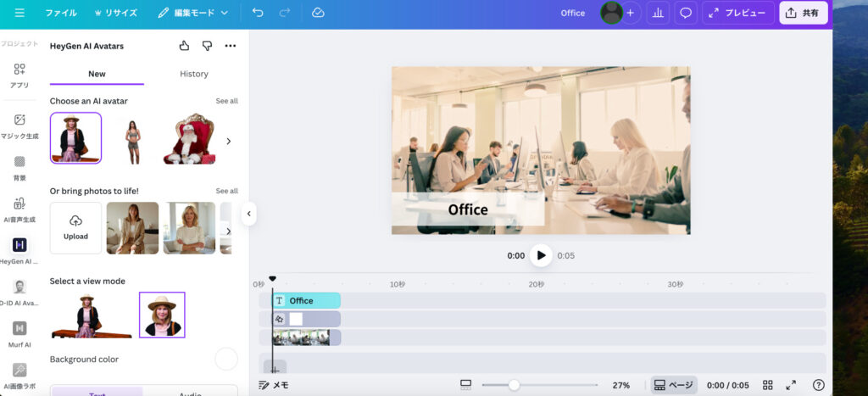
Task: Enter fullscreen with the expand arrows icon
Action: click(791, 385)
